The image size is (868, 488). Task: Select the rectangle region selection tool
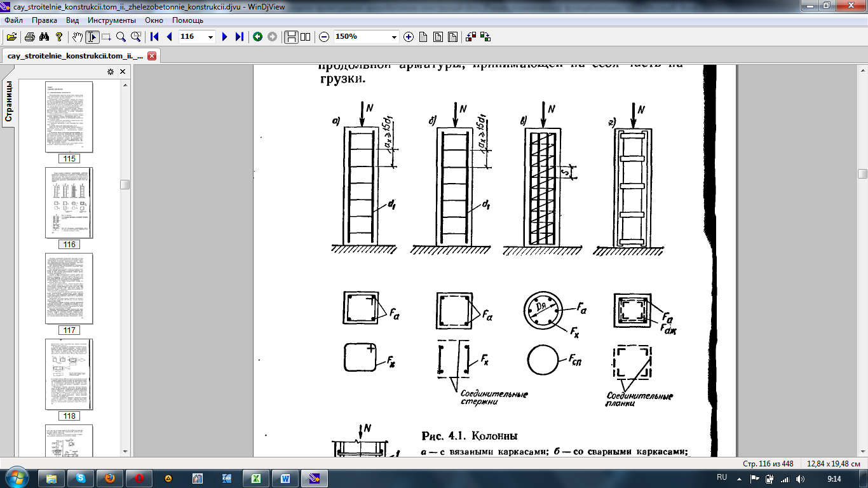(x=106, y=37)
